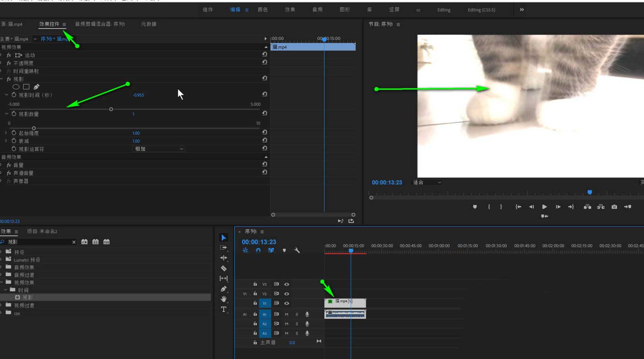This screenshot has width=644, height=359.
Task: Reset the 残影时间 parameter
Action: pos(264,94)
